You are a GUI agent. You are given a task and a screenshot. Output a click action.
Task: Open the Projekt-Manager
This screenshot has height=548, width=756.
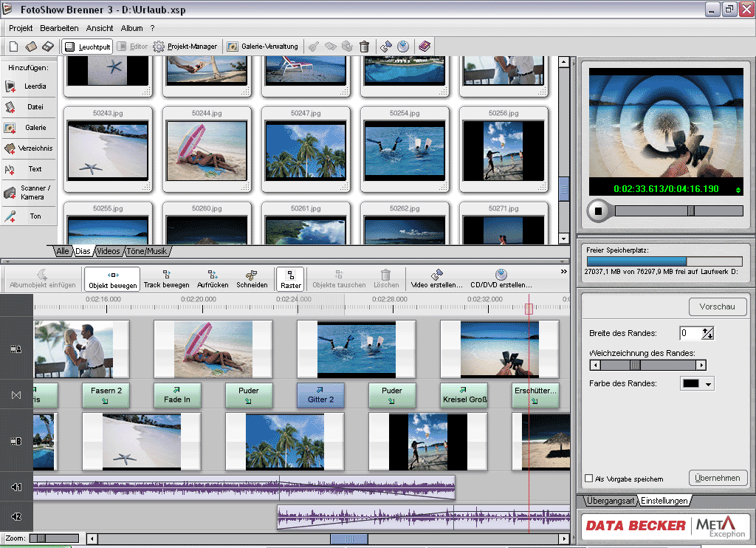[x=185, y=47]
